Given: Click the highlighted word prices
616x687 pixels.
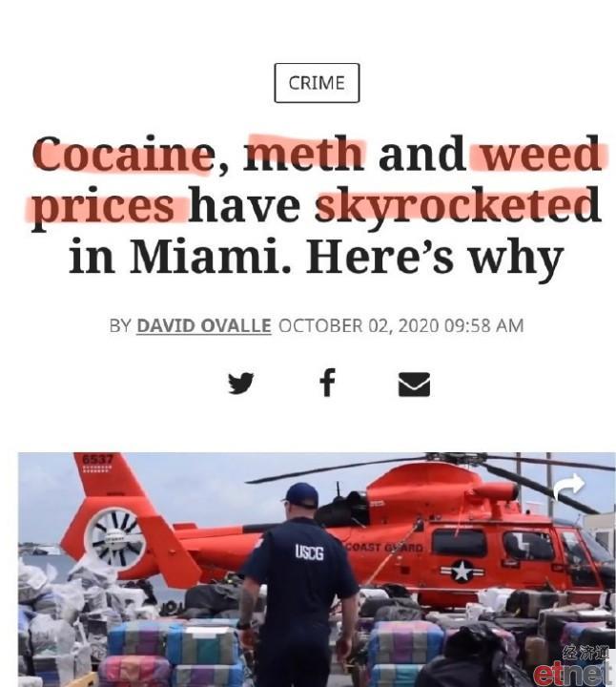Looking at the screenshot, I should coord(103,205).
